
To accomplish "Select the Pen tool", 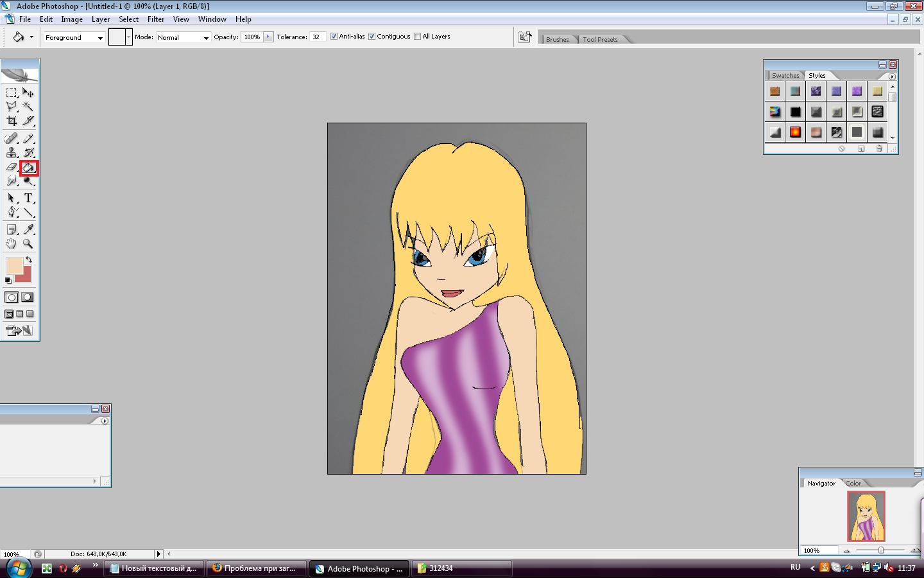I will pyautogui.click(x=12, y=213).
